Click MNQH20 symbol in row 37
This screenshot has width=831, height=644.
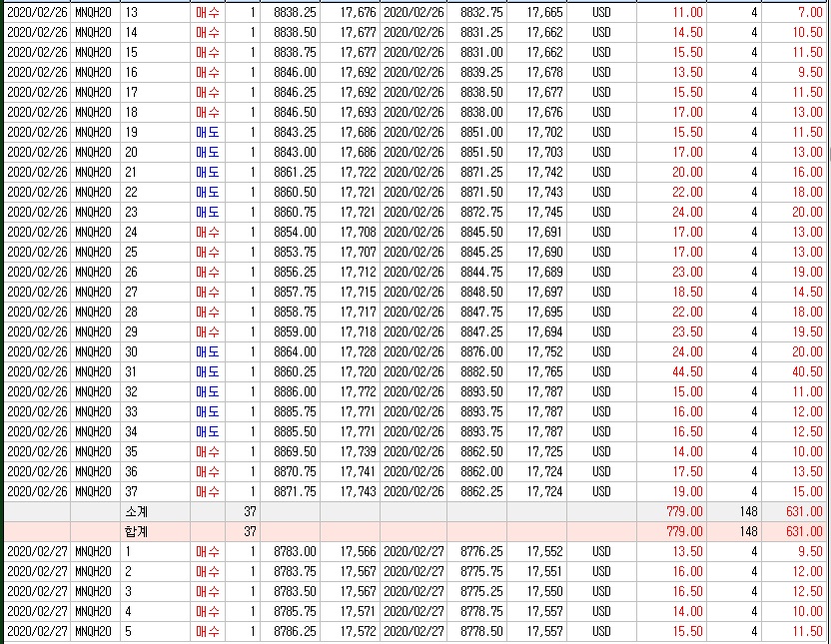[x=93, y=491]
